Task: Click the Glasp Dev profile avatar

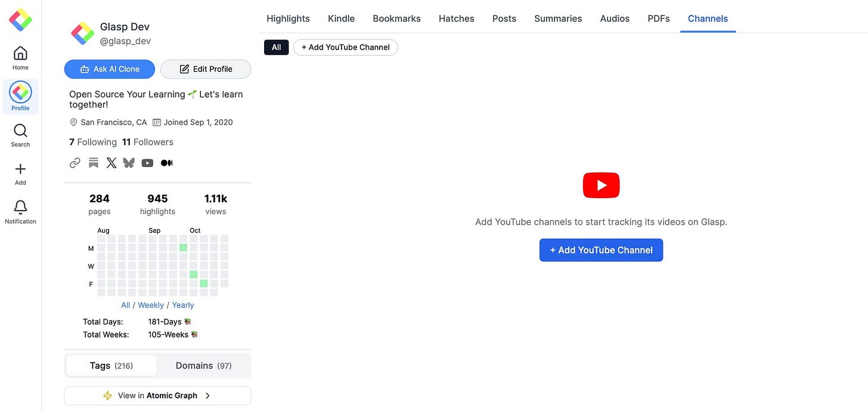Action: tap(82, 33)
